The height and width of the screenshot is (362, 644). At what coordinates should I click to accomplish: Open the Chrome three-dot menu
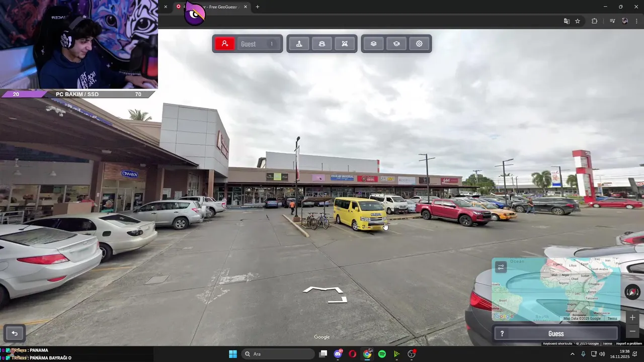(x=637, y=21)
